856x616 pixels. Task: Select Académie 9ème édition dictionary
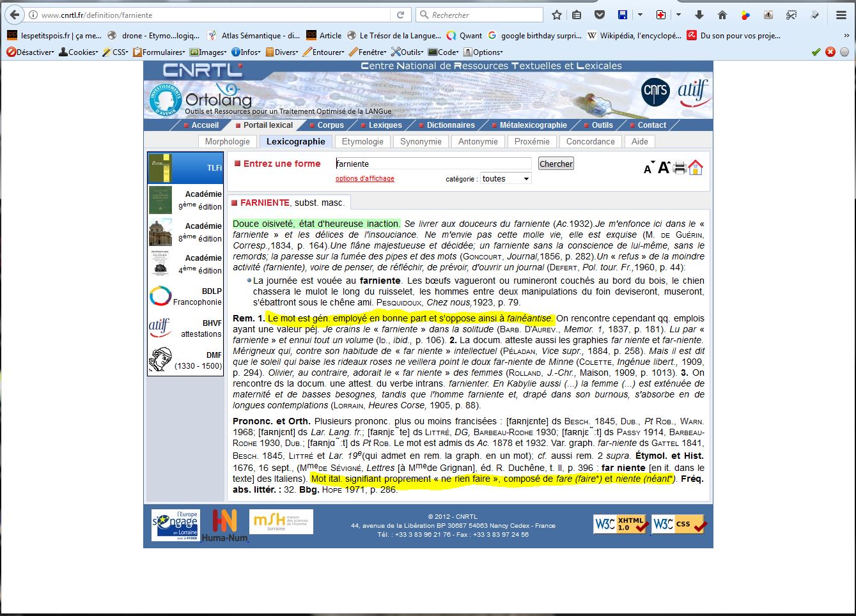click(185, 200)
